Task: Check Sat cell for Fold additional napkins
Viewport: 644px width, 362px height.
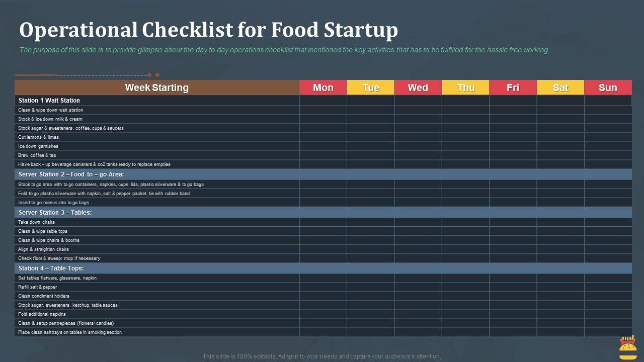Action: click(x=560, y=314)
